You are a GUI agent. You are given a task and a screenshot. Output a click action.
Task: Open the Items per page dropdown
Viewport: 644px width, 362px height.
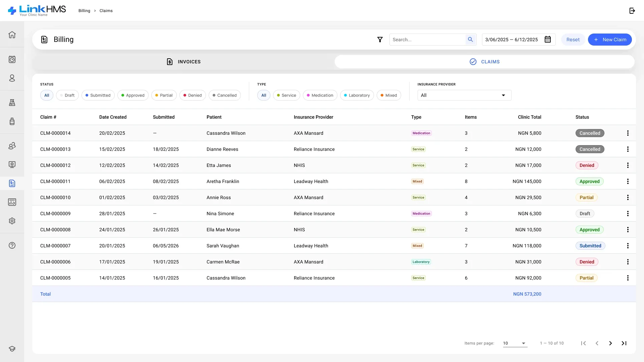(515, 343)
